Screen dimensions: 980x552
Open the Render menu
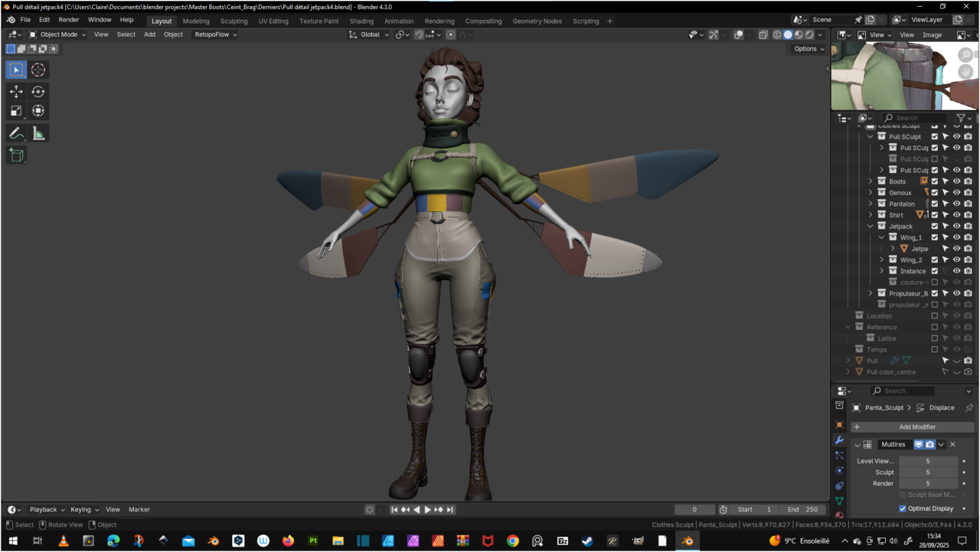[68, 20]
